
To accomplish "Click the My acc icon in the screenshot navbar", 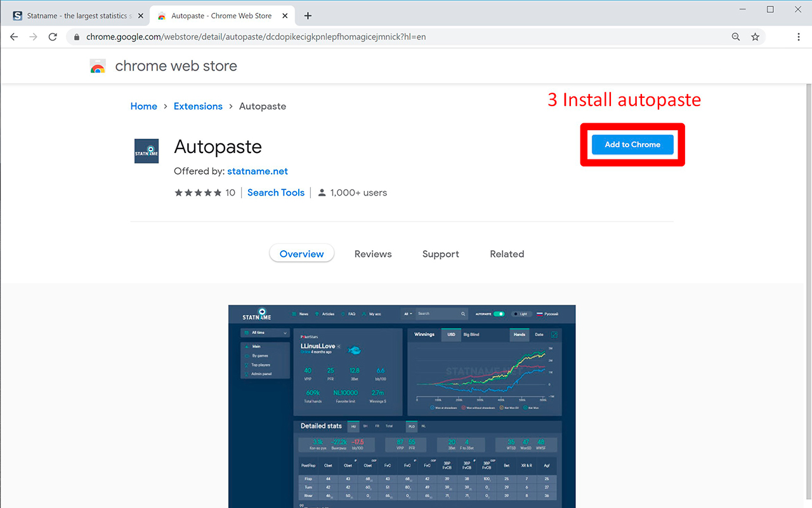I will click(x=363, y=314).
